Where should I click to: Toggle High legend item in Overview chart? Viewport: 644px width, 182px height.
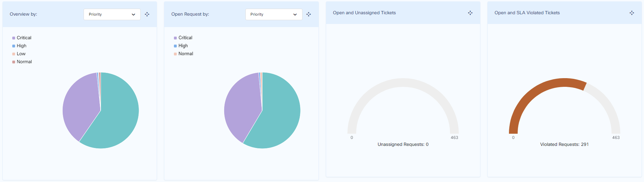pos(21,46)
